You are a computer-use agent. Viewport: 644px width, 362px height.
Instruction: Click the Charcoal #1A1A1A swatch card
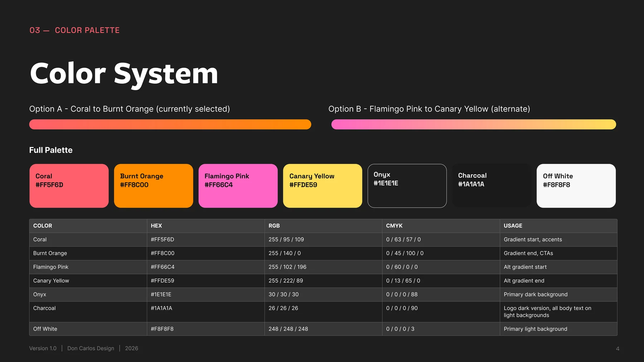coord(492,186)
